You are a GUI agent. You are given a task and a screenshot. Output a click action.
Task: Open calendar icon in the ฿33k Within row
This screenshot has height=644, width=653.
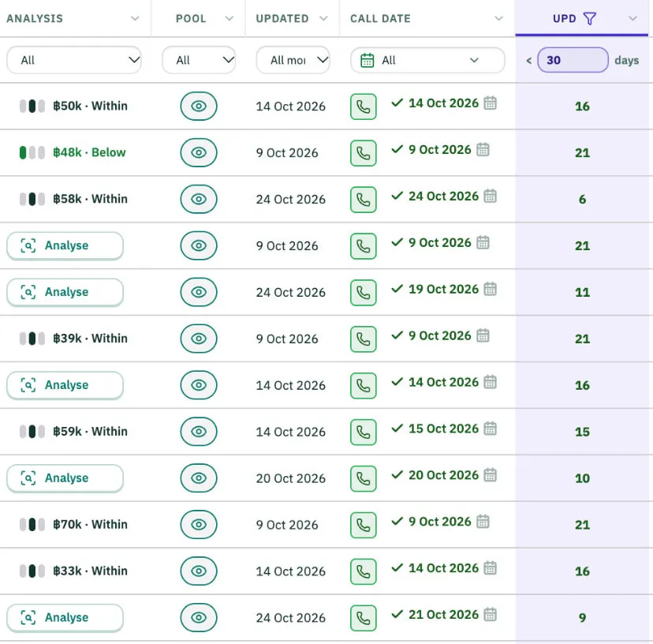pos(491,567)
